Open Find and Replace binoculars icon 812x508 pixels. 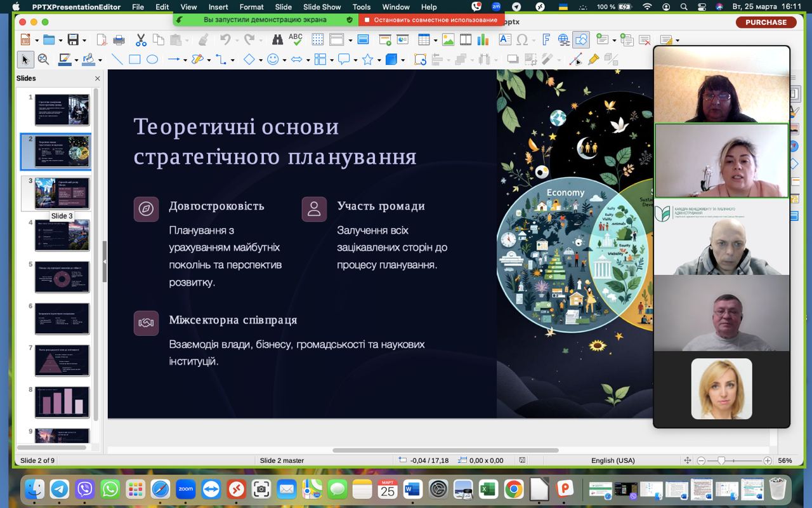(x=277, y=40)
